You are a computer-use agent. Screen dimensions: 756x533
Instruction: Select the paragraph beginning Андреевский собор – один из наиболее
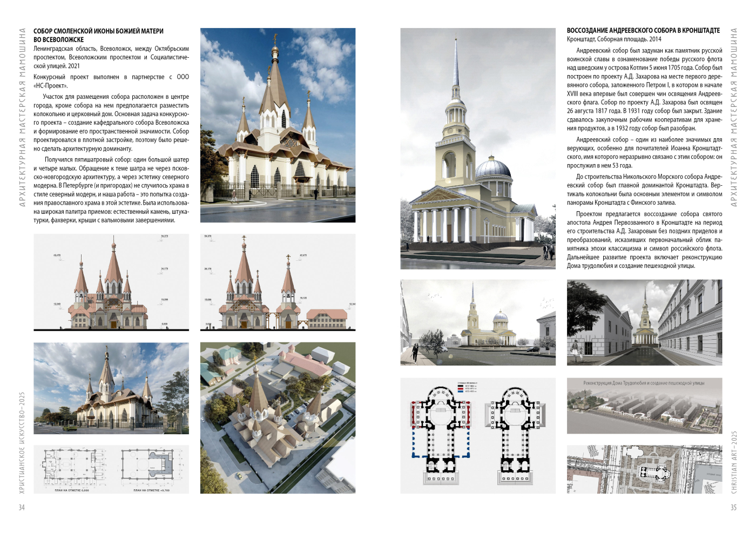click(644, 153)
